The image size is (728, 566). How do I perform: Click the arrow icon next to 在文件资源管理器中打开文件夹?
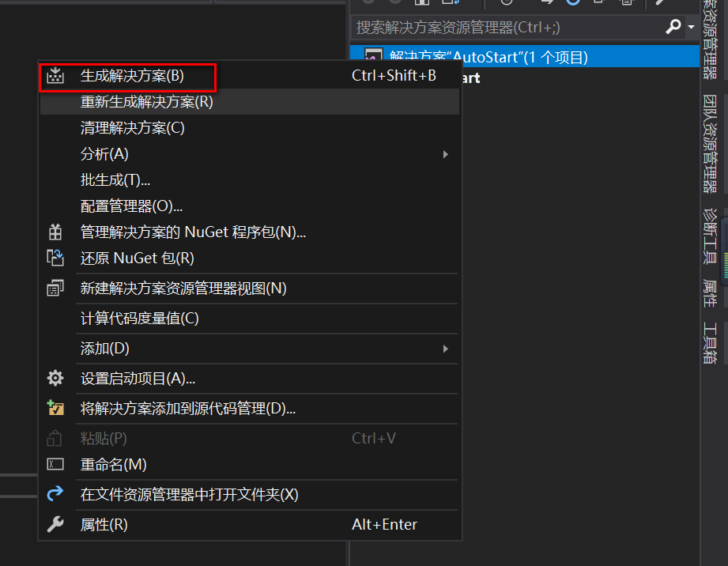(55, 493)
